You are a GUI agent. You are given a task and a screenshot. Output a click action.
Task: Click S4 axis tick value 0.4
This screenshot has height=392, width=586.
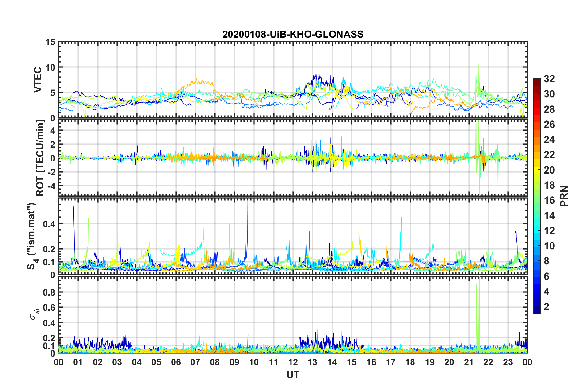pyautogui.click(x=49, y=224)
